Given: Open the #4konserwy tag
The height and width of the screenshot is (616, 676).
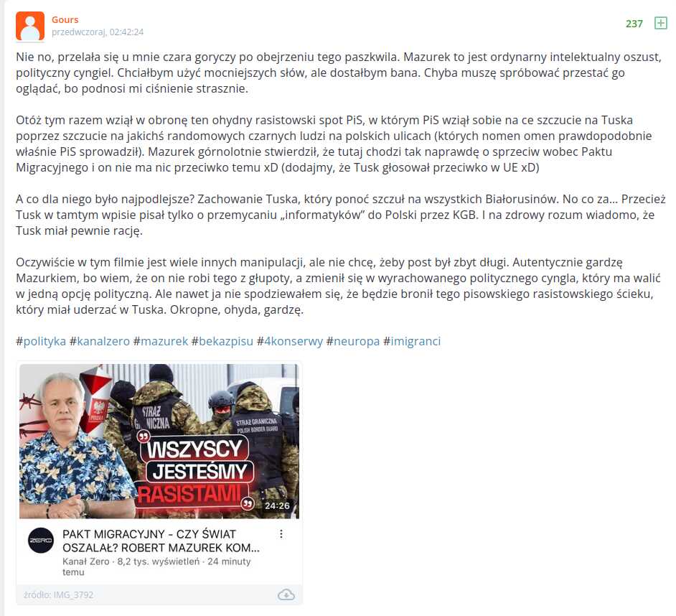Looking at the screenshot, I should pyautogui.click(x=290, y=341).
